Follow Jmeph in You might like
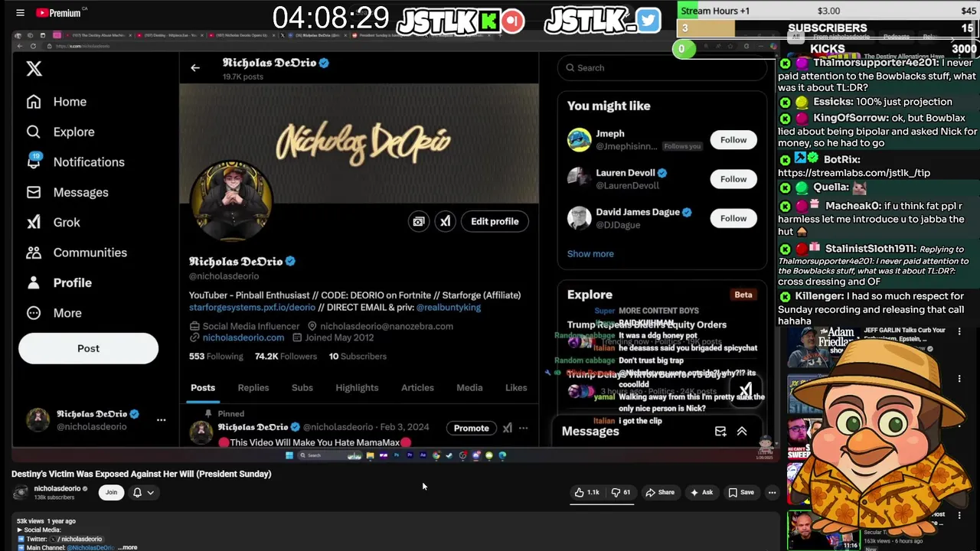This screenshot has height=551, width=980. tap(733, 140)
